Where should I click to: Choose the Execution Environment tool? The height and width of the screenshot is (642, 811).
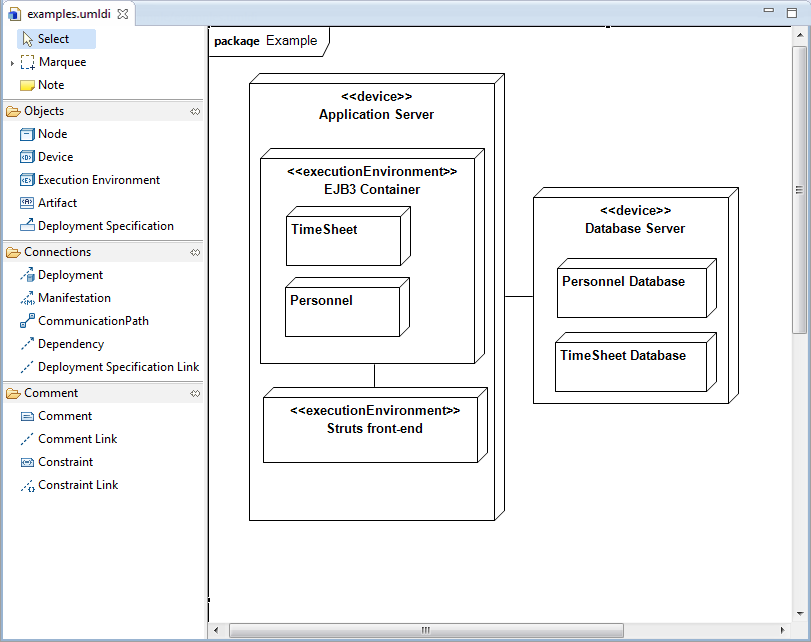coord(28,180)
